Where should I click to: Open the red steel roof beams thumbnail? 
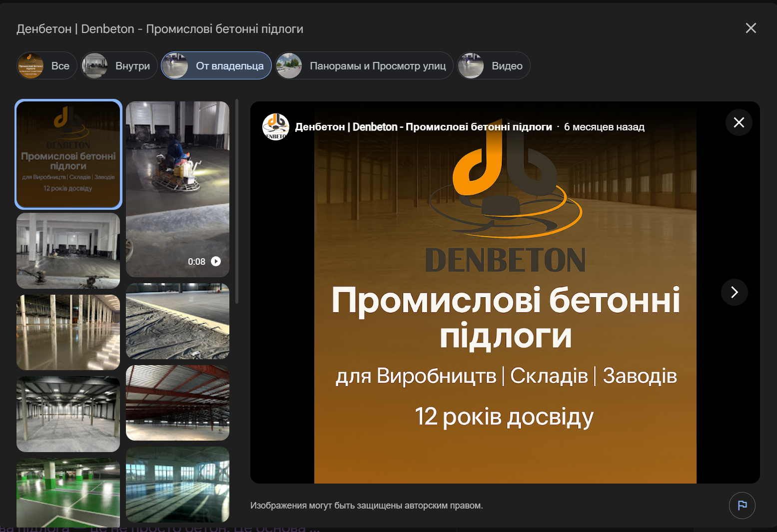tap(177, 403)
